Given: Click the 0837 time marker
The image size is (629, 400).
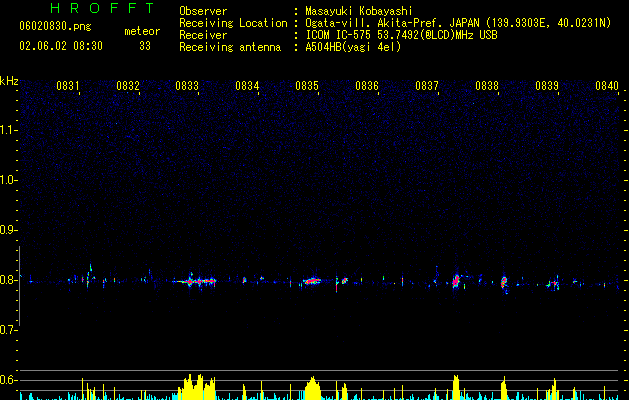Looking at the screenshot, I should [x=427, y=86].
